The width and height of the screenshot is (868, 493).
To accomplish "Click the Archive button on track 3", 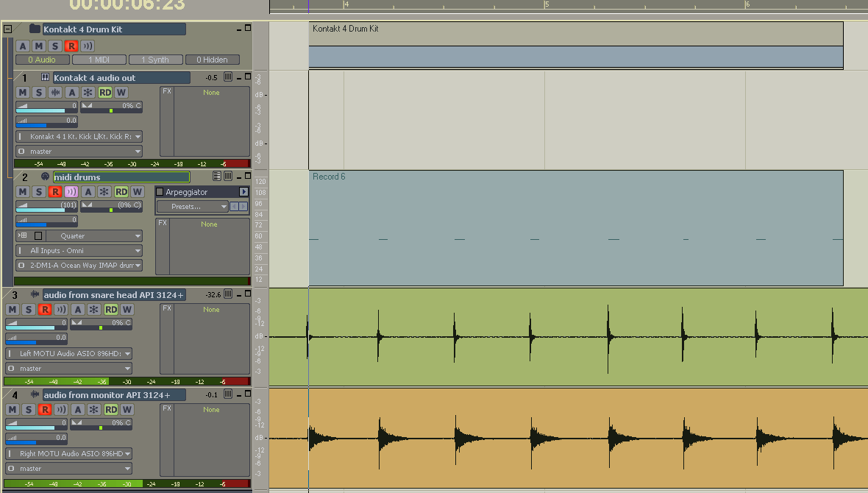I will tap(77, 310).
